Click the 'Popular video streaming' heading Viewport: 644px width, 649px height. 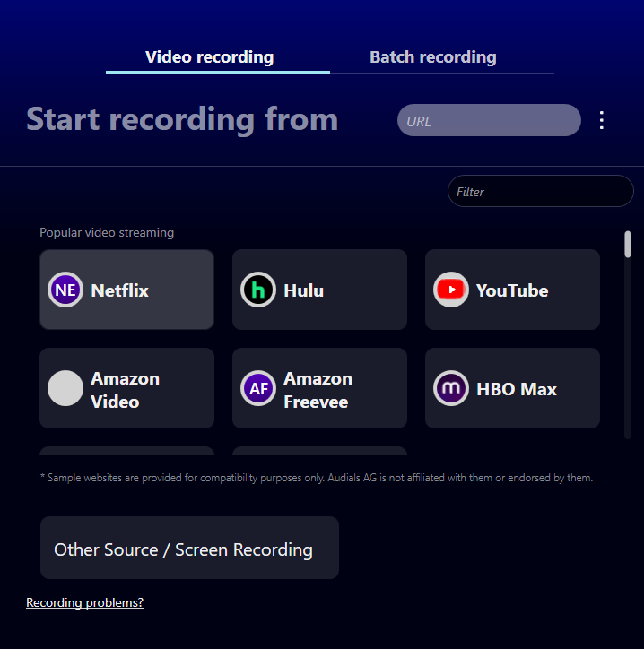click(107, 232)
